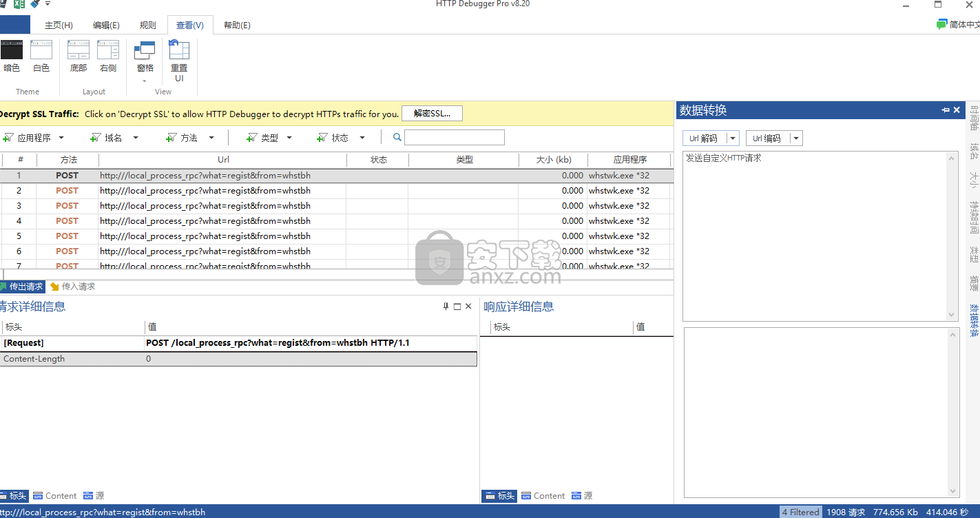Image resolution: width=980 pixels, height=518 pixels.
Task: Focus the search input field
Action: tap(455, 138)
